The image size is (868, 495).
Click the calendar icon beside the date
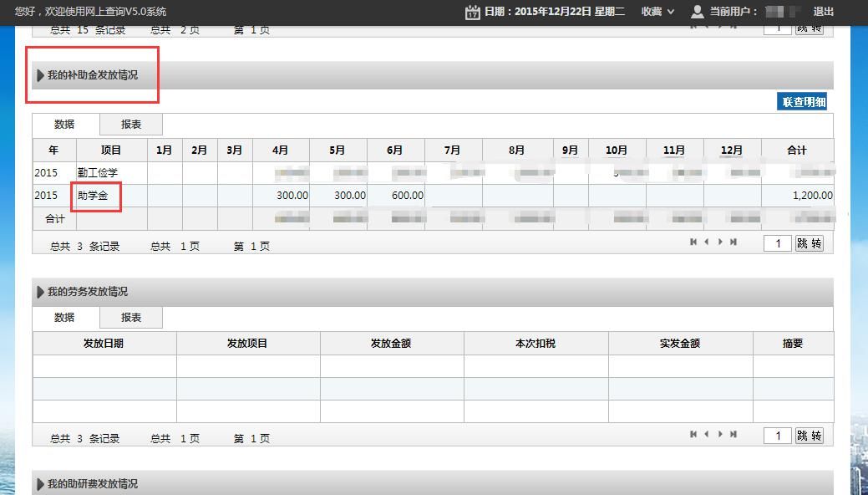pos(472,12)
